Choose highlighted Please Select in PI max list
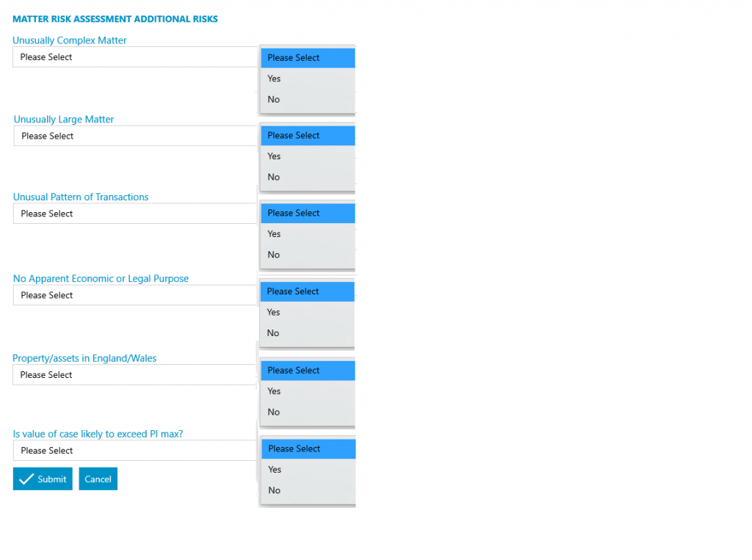The image size is (752, 560). (308, 448)
